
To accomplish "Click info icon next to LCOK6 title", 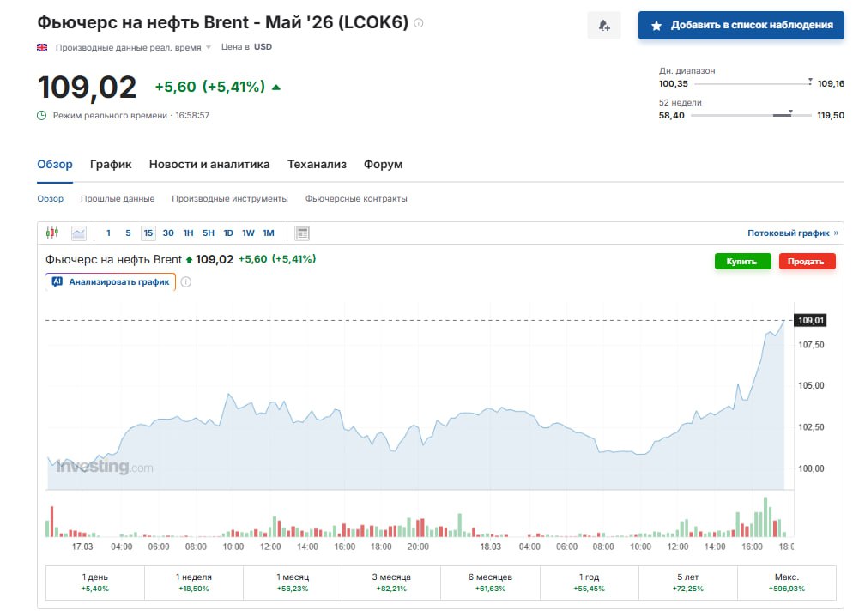I will (x=419, y=23).
